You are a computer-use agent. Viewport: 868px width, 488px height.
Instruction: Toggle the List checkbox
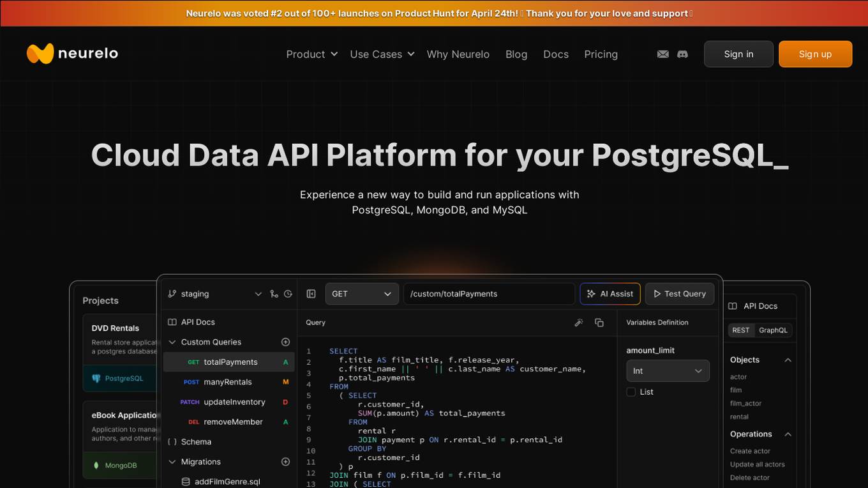[631, 392]
